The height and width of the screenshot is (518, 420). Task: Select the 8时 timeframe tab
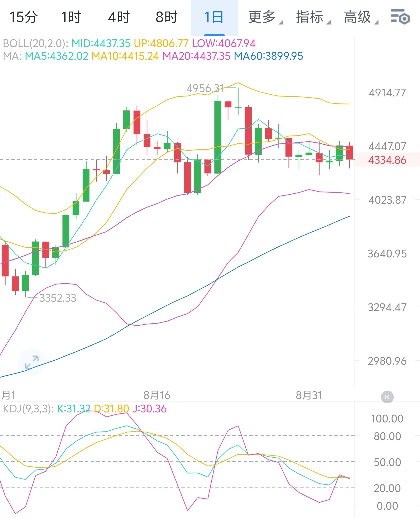(x=166, y=17)
